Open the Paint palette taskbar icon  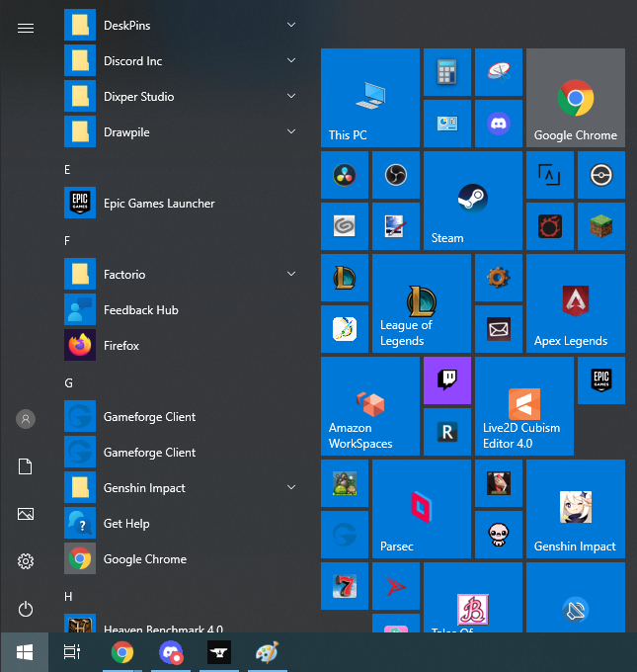(x=268, y=652)
